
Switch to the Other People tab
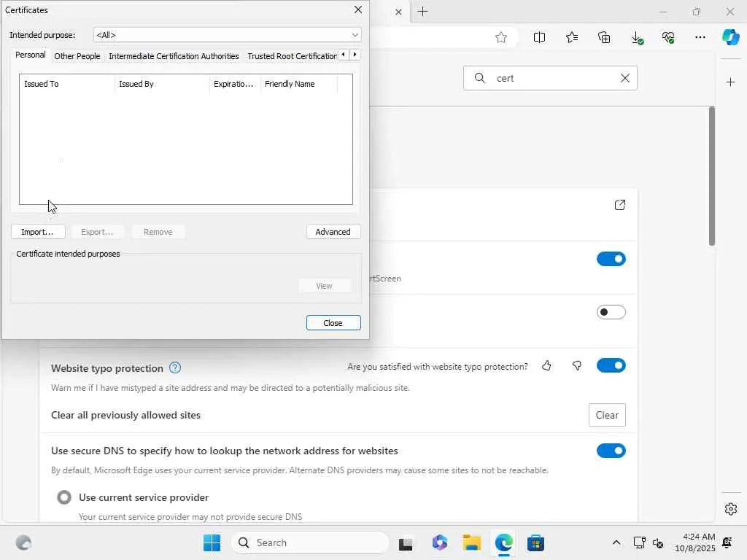pyautogui.click(x=77, y=56)
